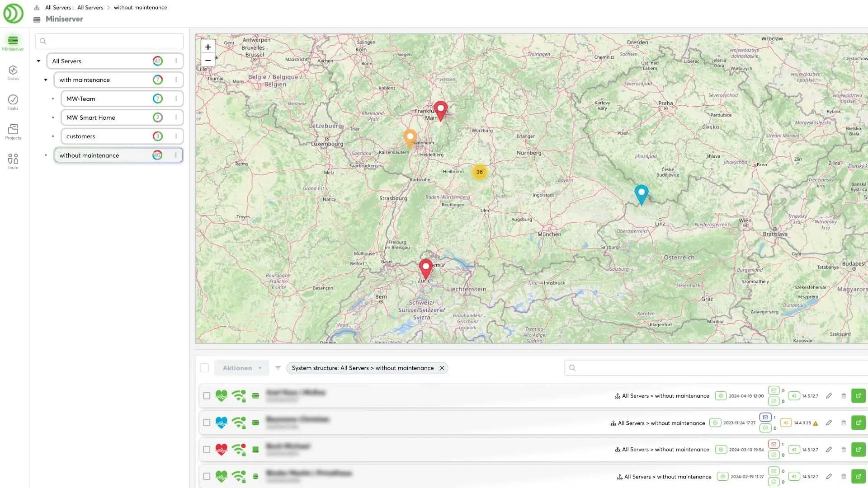Click the green launch arrow icon on first server
Screen dimensions: 868x488
[859, 396]
